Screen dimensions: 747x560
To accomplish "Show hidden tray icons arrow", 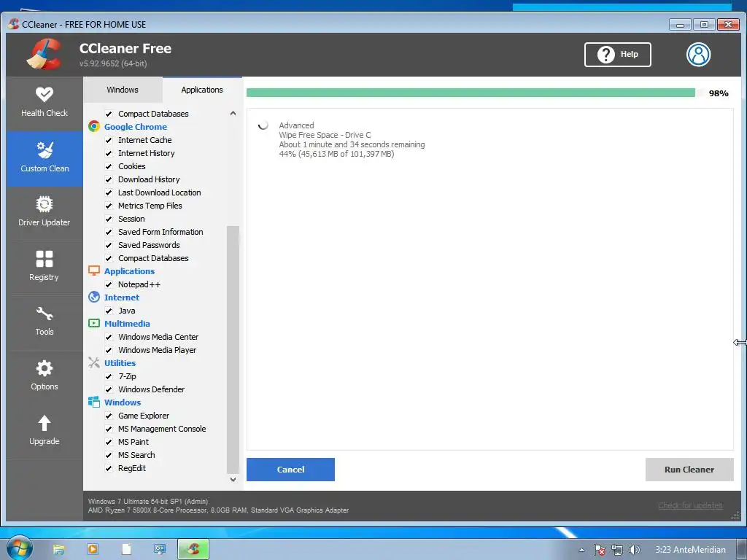I will 581,550.
